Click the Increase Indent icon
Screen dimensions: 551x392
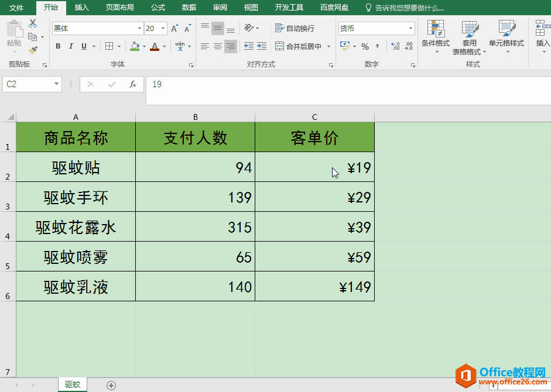pos(263,46)
